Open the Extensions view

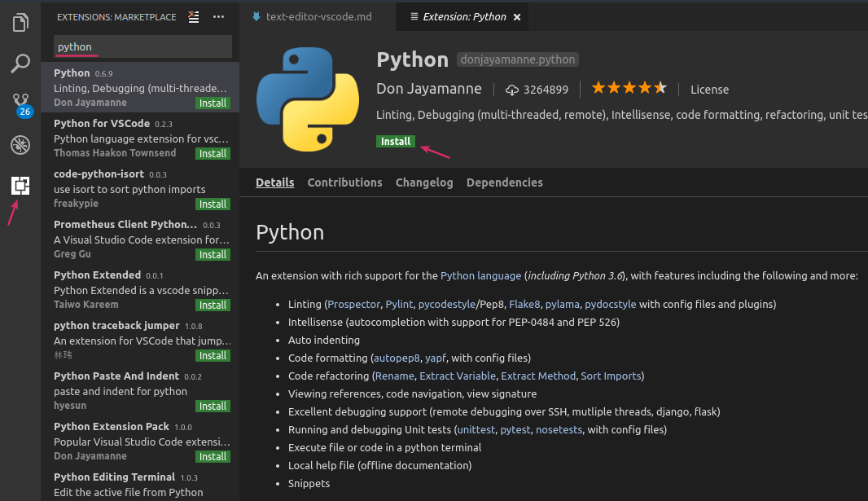(20, 187)
